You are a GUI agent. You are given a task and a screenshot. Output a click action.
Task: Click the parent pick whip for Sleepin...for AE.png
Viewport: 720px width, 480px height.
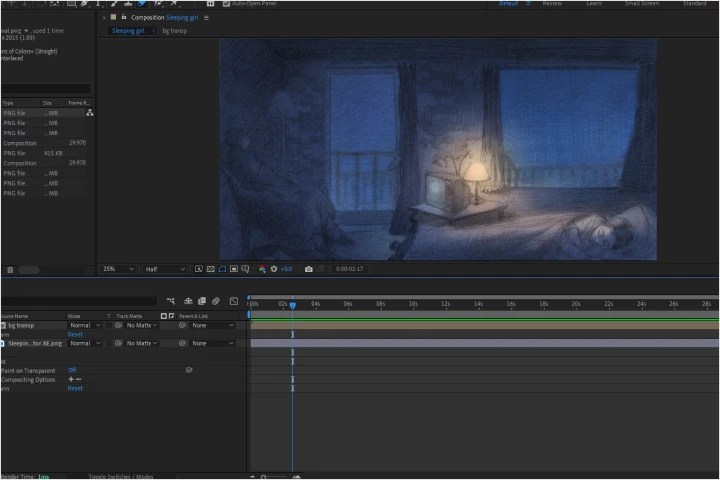182,343
